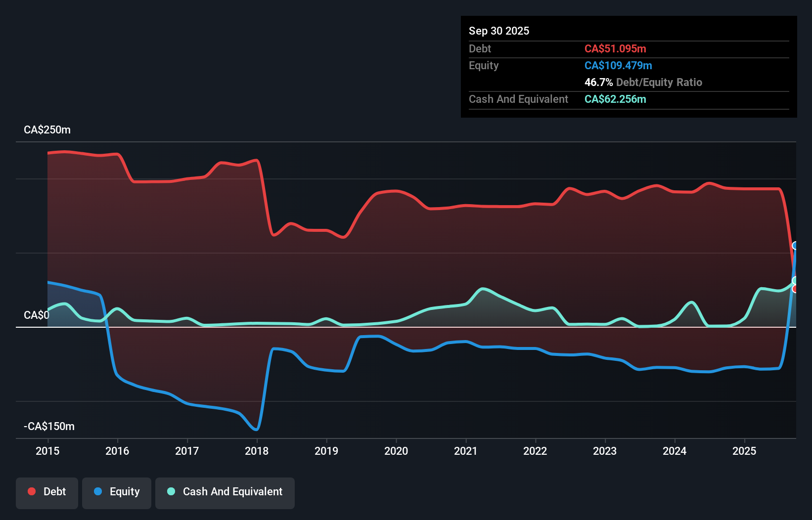Select the red Debt endpoint marker on the chart
The image size is (812, 520).
(x=795, y=288)
